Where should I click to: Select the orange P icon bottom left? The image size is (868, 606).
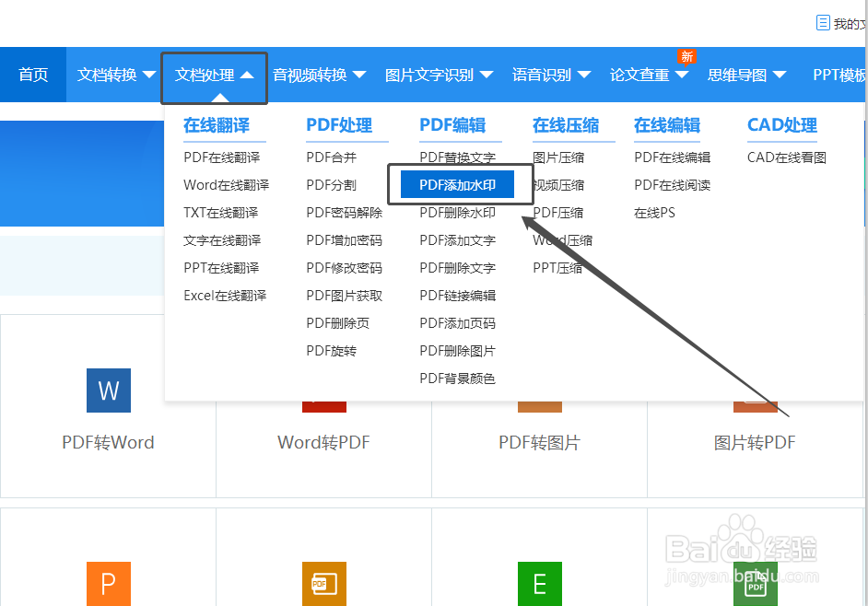(108, 584)
